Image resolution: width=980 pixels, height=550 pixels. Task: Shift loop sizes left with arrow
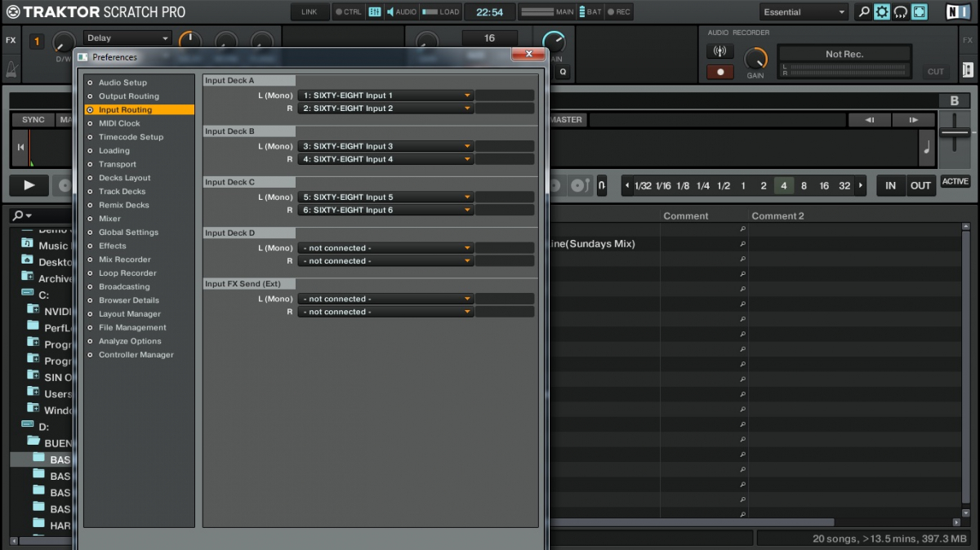(627, 186)
